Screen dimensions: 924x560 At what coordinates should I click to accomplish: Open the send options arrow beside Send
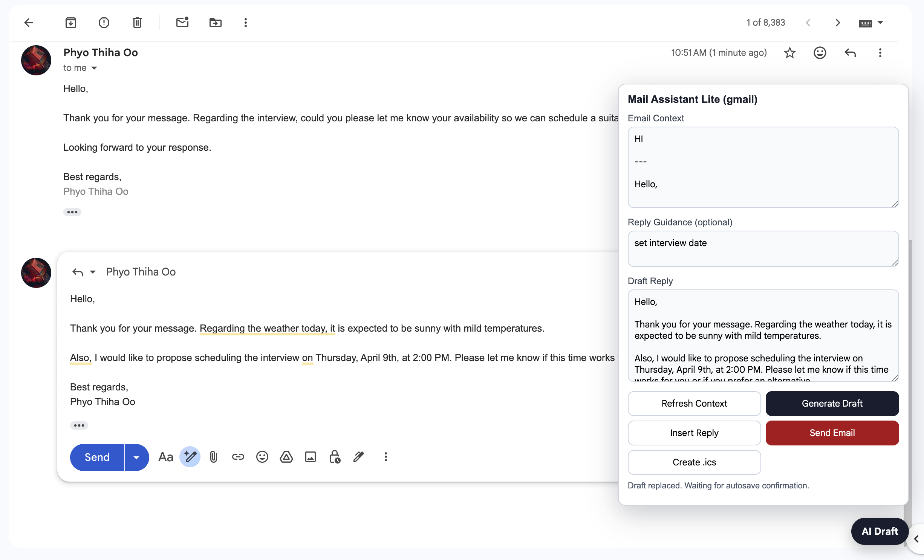136,457
